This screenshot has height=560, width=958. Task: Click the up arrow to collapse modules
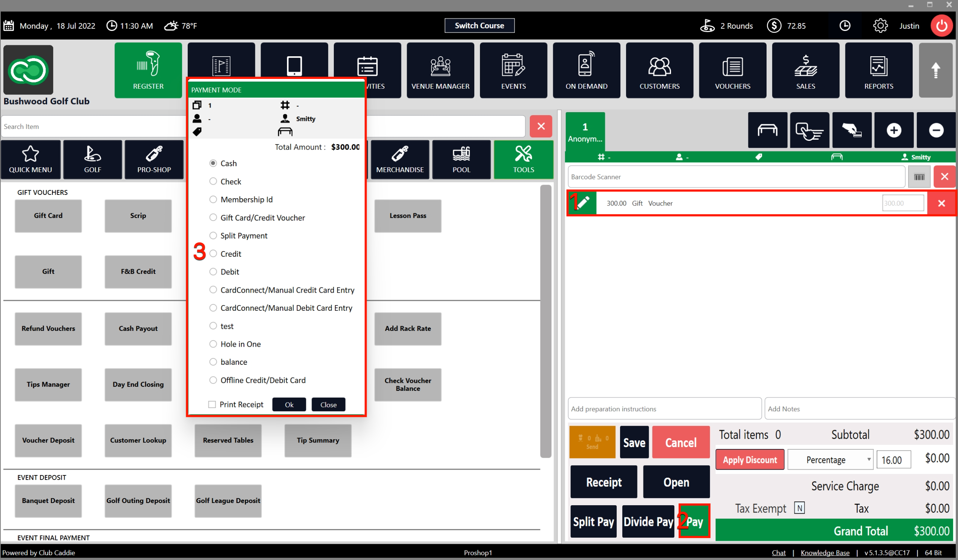(936, 70)
